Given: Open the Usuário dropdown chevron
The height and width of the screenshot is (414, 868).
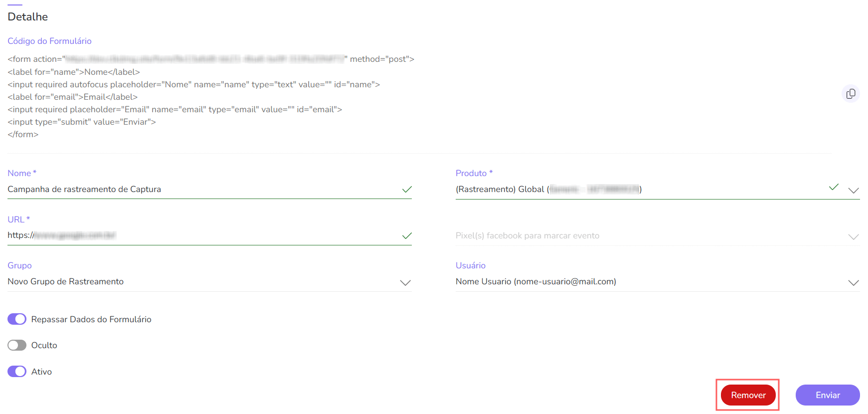Looking at the screenshot, I should click(854, 283).
